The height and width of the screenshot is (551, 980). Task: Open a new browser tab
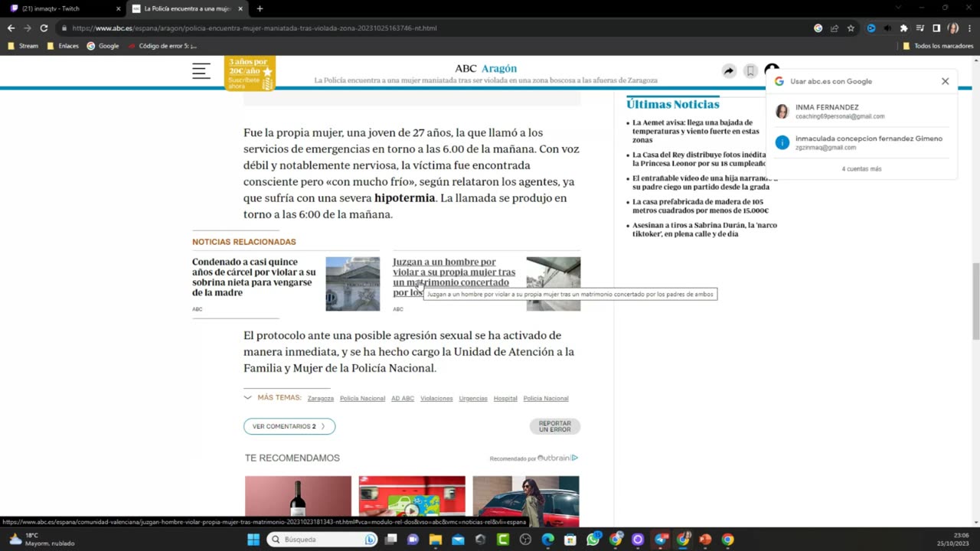260,8
